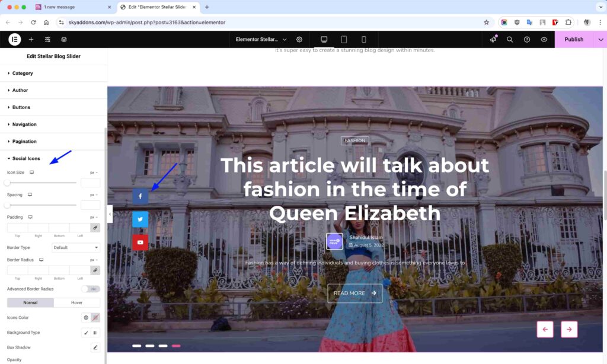This screenshot has height=364, width=607.
Task: Click FASHION category label on slide
Action: (354, 141)
